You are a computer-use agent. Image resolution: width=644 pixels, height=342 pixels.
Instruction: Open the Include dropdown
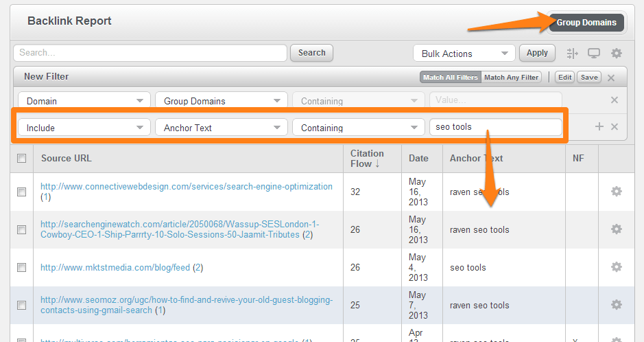coord(84,128)
